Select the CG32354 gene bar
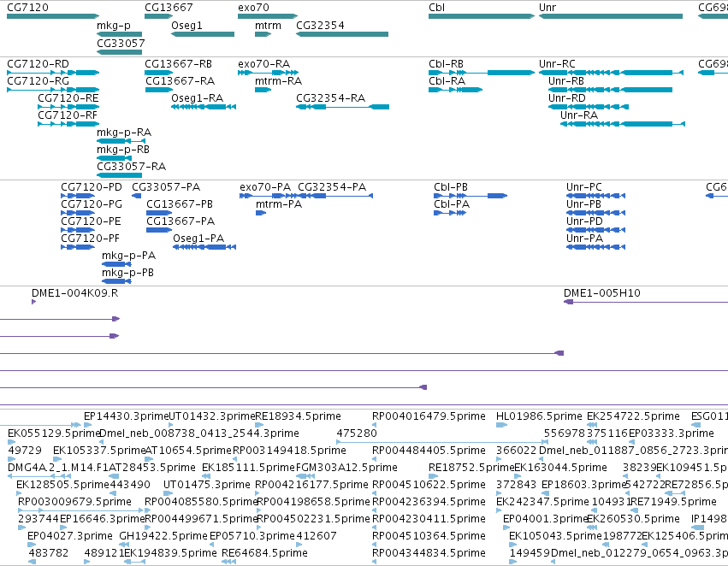Image resolution: width=728 pixels, height=566 pixels. click(342, 34)
